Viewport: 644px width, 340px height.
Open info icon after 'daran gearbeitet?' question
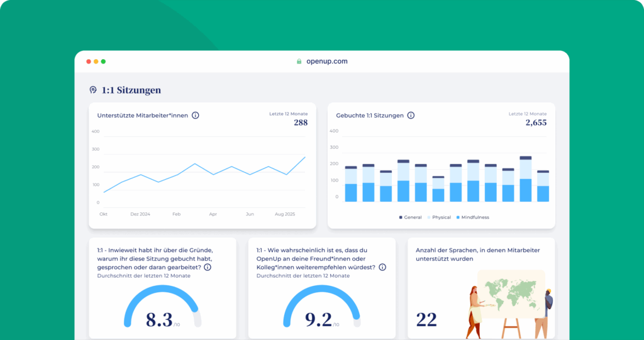(208, 267)
